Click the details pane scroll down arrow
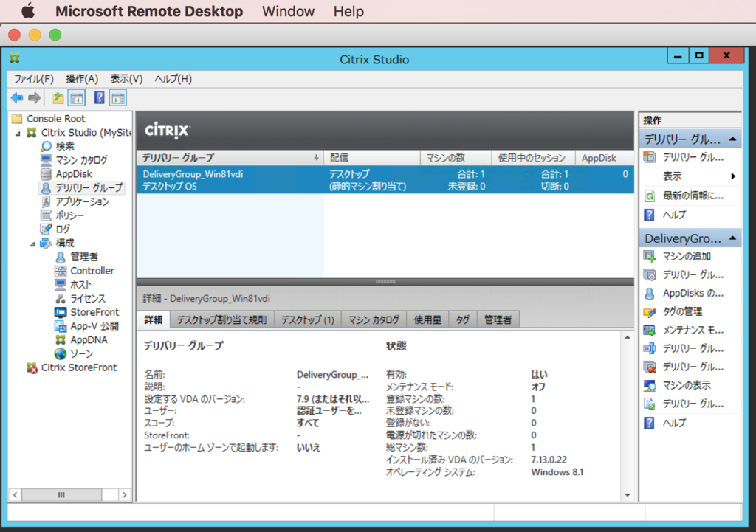Image resolution: width=756 pixels, height=532 pixels. [628, 495]
